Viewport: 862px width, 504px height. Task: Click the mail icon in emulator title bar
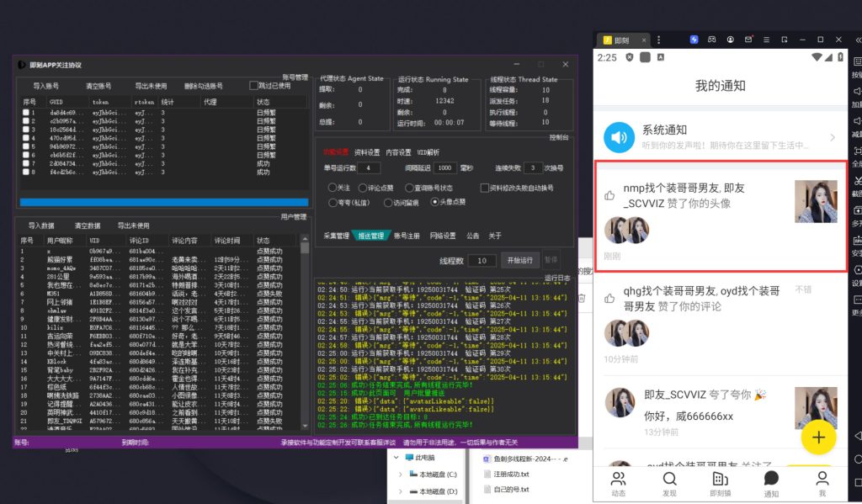click(749, 40)
